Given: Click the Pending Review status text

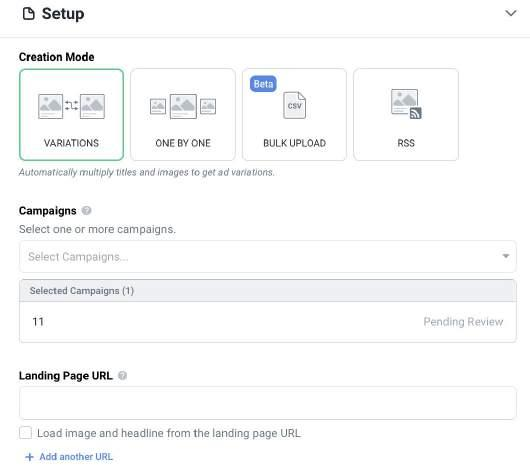Looking at the screenshot, I should [463, 322].
